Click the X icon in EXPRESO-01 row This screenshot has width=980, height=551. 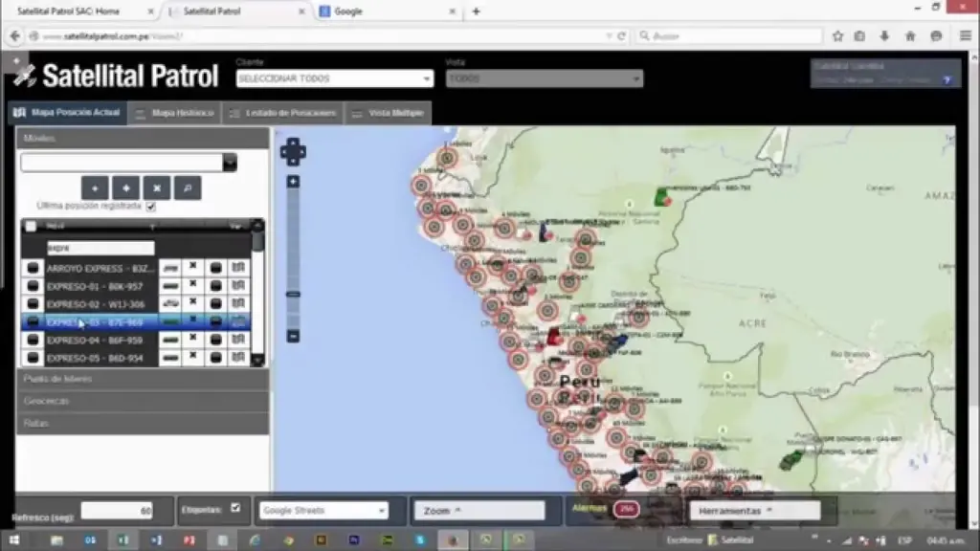click(x=193, y=284)
